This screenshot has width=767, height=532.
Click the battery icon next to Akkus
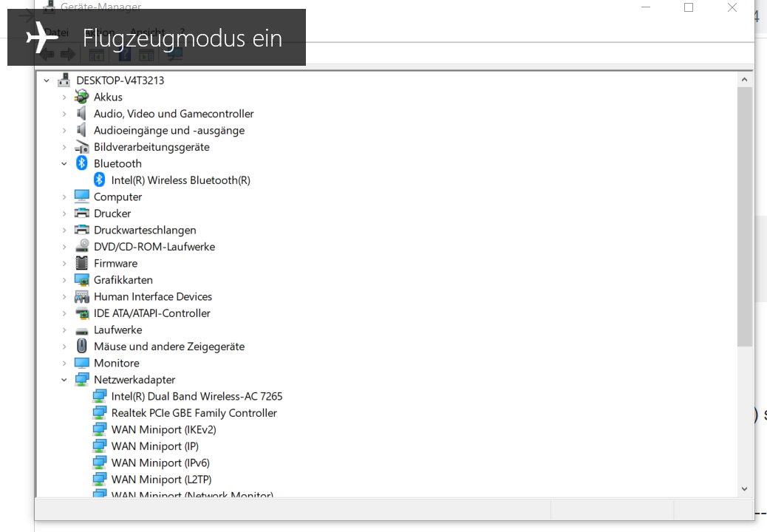[x=81, y=97]
